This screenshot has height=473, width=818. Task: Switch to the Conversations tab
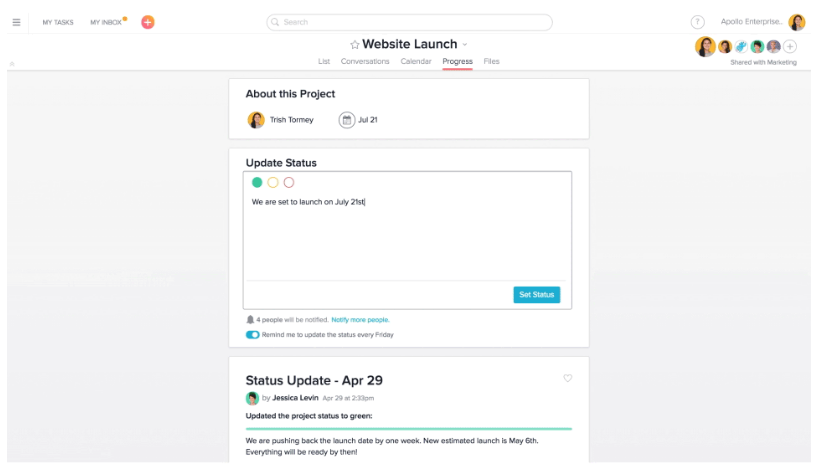coord(365,61)
